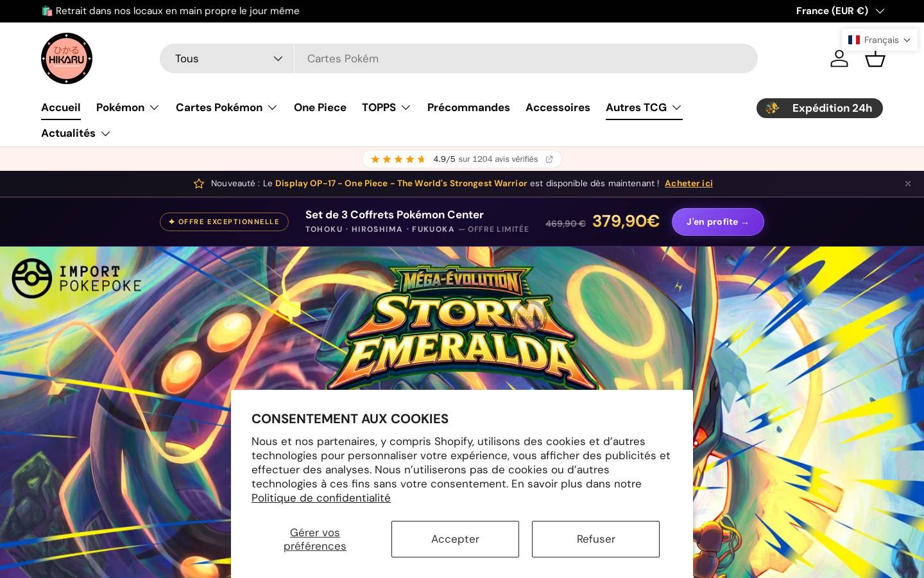
Task: Expand the Tous category dropdown
Action: coord(227,58)
